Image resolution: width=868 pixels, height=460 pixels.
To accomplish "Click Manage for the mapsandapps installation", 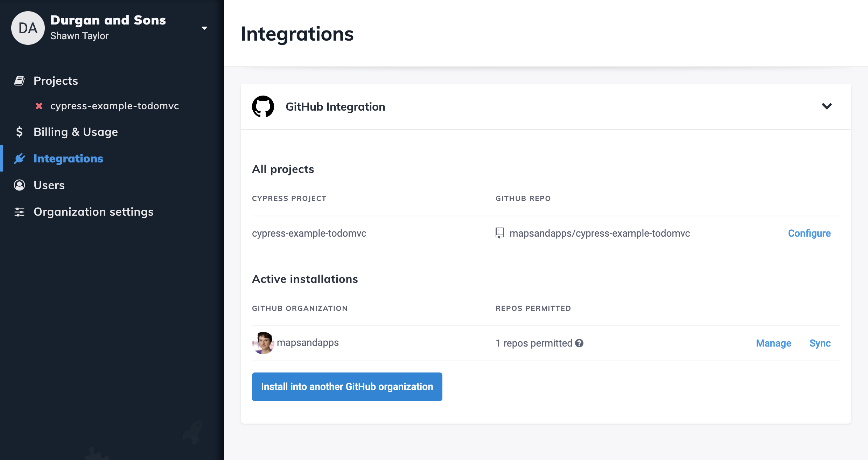I will point(773,343).
